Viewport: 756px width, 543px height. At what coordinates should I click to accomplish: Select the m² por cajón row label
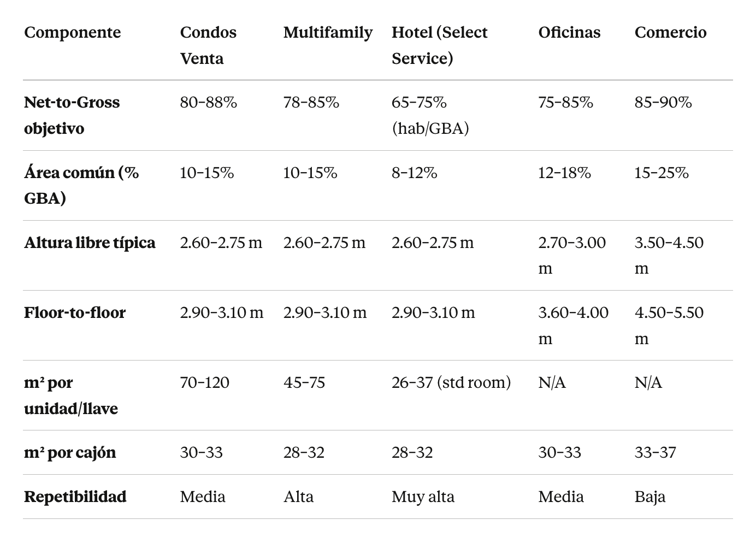70,452
